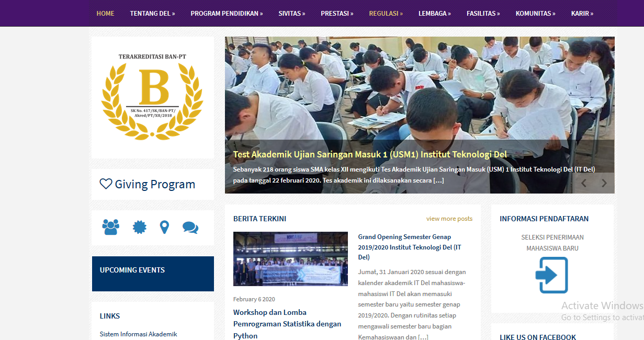
Task: Expand the KARIR menu
Action: 582,13
